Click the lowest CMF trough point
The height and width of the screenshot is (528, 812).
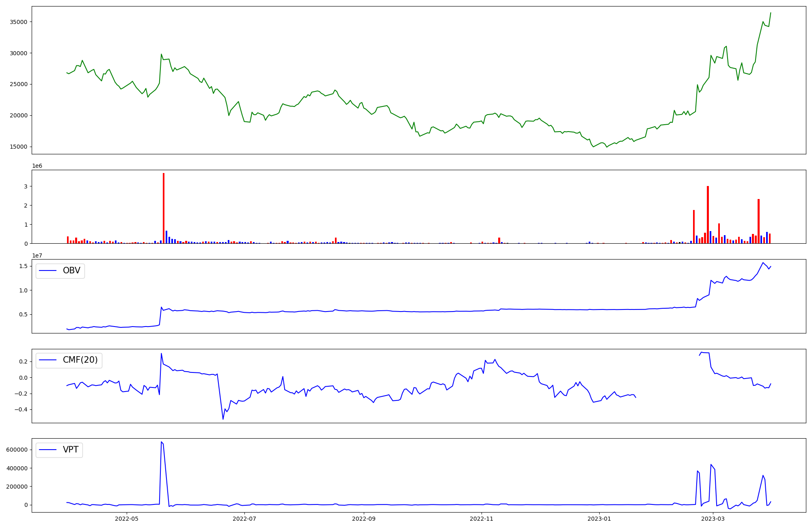tap(223, 419)
